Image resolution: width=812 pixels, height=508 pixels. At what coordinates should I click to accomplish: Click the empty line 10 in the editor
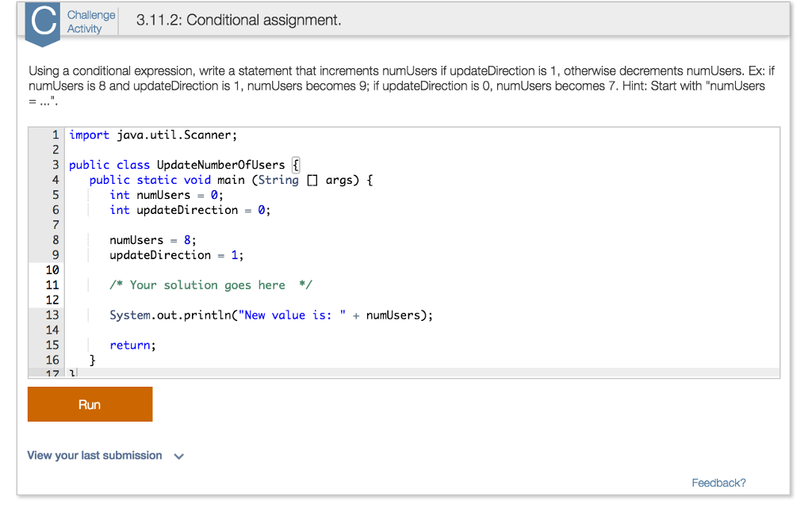238,269
